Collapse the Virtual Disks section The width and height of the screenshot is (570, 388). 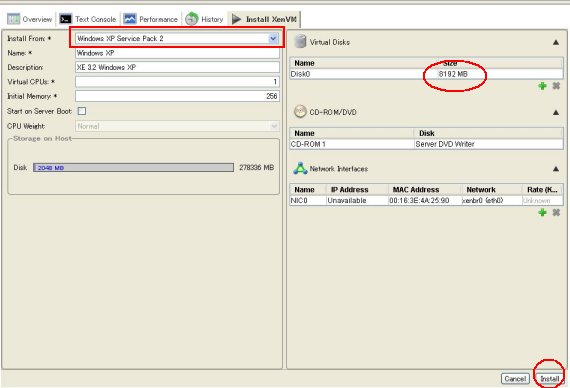coord(556,43)
